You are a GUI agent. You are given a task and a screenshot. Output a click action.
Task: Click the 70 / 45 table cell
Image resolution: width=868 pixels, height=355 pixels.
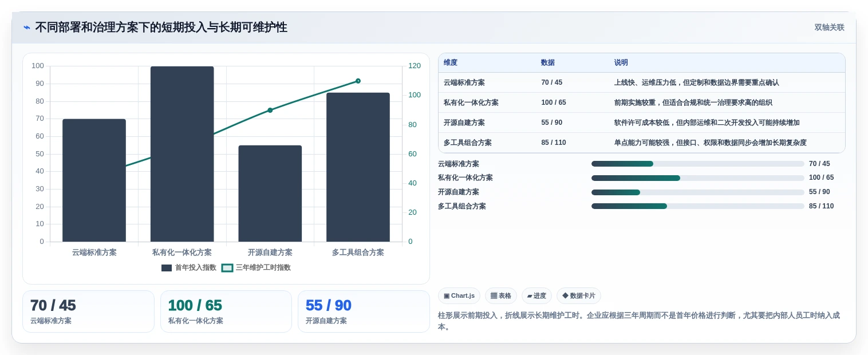click(551, 82)
